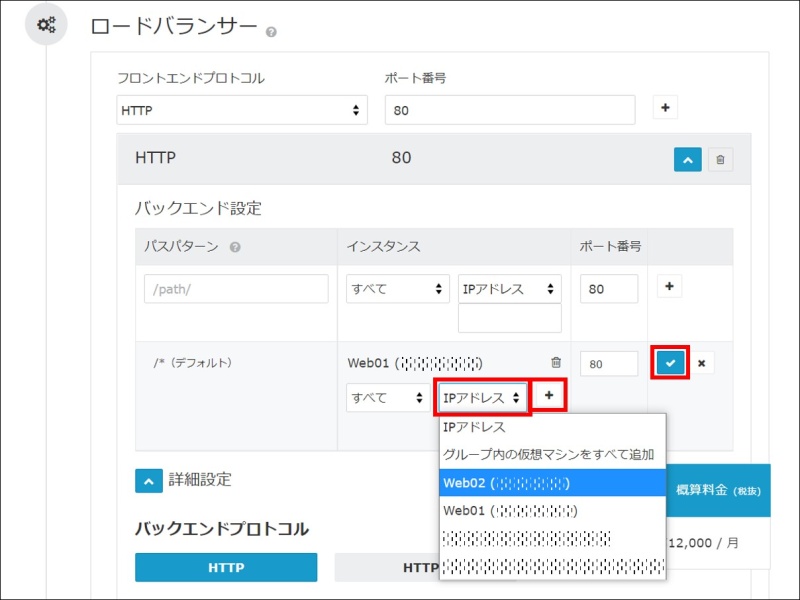Select HTTP backend protocol button

(x=226, y=567)
